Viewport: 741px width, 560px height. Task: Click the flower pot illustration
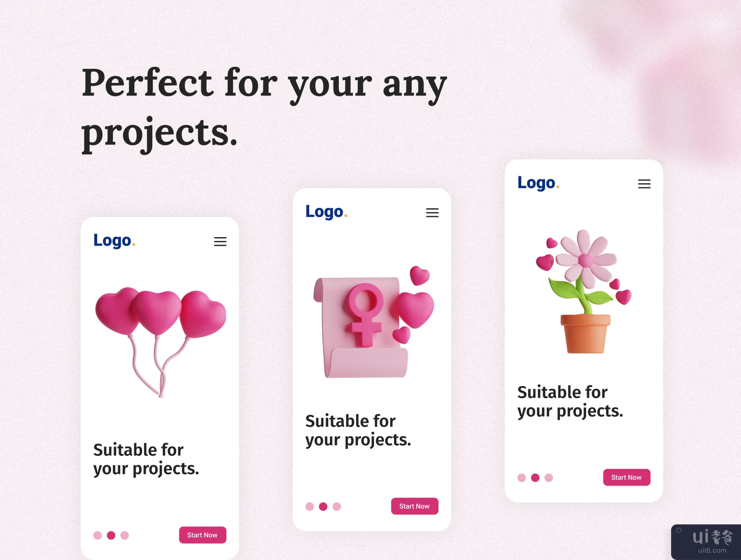coord(584,292)
